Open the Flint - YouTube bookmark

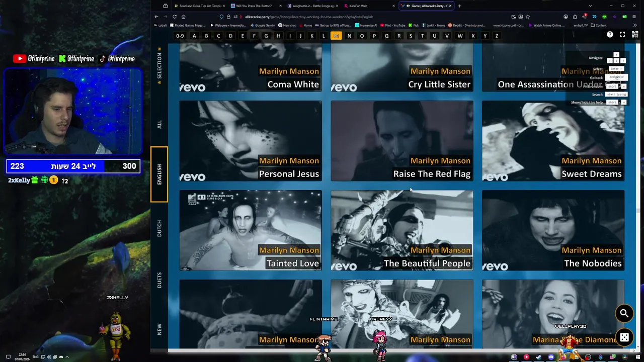pyautogui.click(x=393, y=25)
